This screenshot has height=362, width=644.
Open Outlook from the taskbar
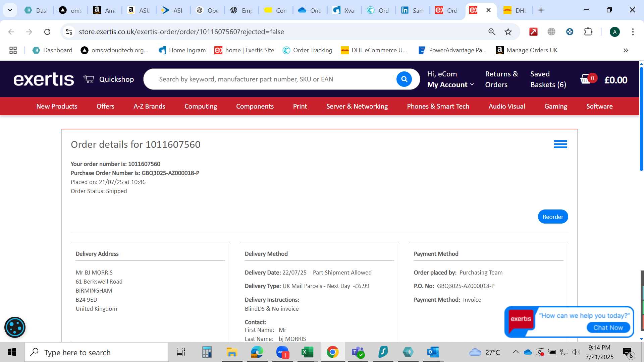433,352
